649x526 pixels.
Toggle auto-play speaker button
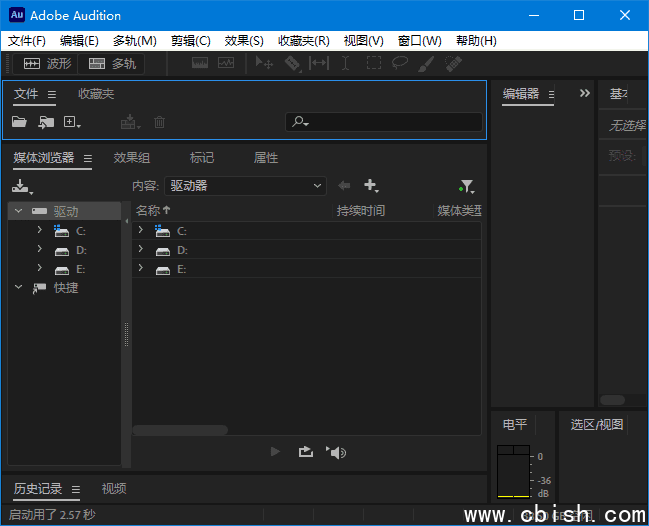click(336, 452)
